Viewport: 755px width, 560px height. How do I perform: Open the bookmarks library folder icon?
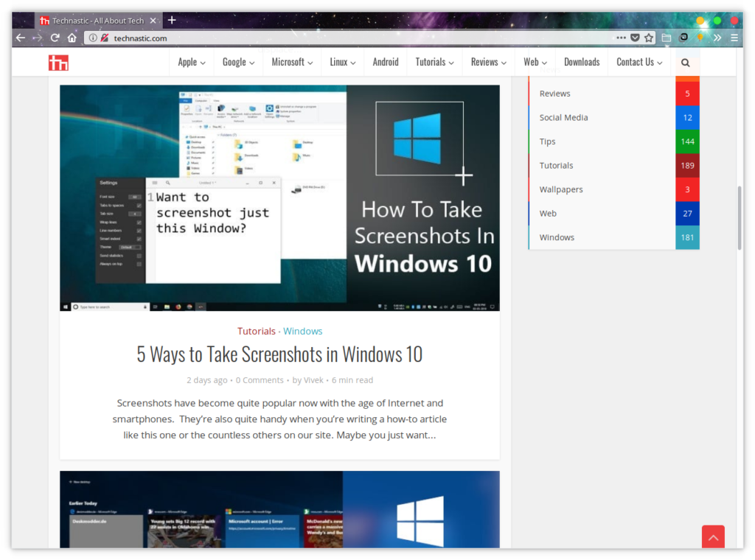click(666, 38)
